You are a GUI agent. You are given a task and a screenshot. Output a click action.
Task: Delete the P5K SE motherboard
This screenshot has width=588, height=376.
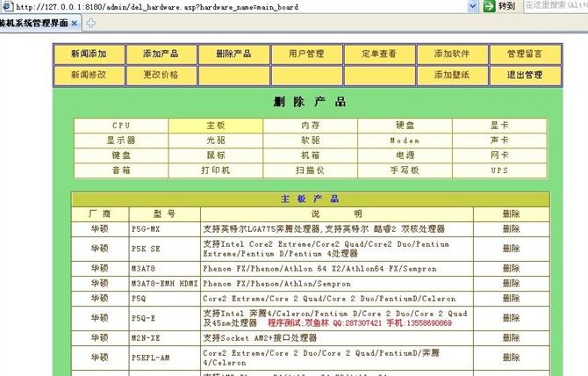pyautogui.click(x=511, y=249)
